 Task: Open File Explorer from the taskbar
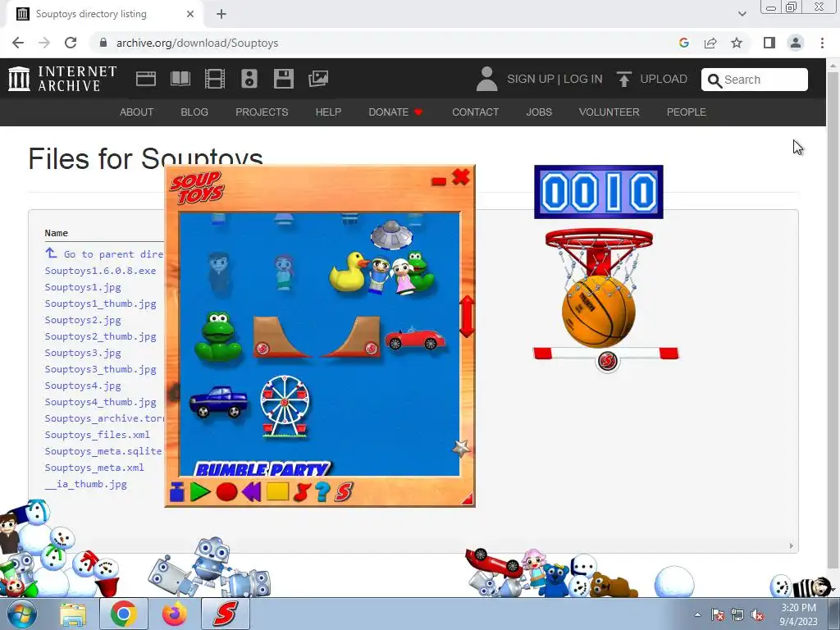click(73, 614)
